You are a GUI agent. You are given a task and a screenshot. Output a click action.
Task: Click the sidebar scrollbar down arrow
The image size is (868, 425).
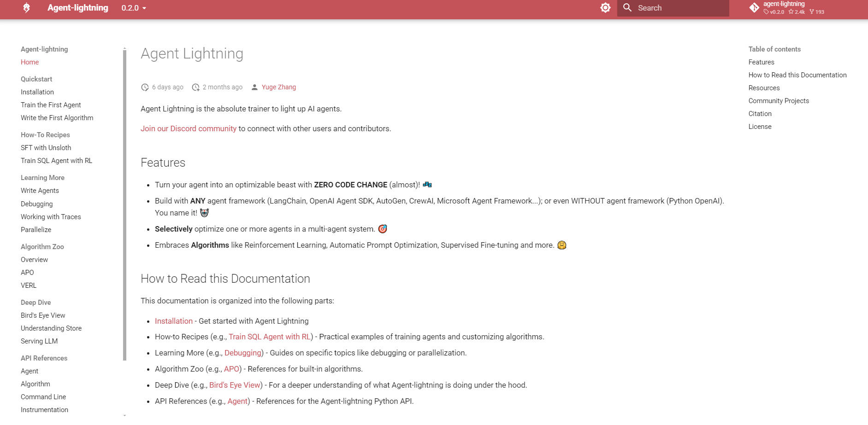point(124,415)
